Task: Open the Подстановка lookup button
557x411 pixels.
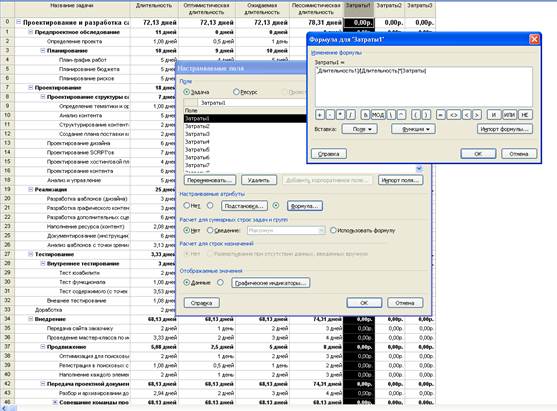Action: (x=244, y=206)
